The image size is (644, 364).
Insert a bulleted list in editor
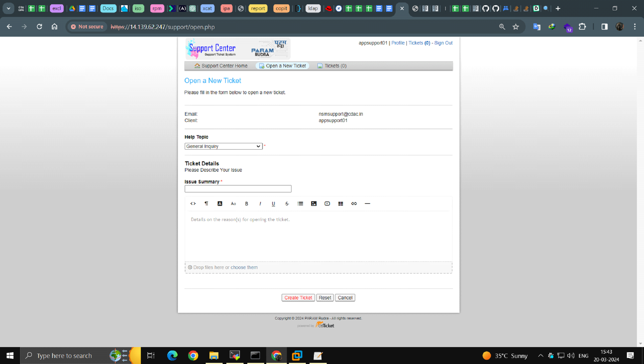300,204
